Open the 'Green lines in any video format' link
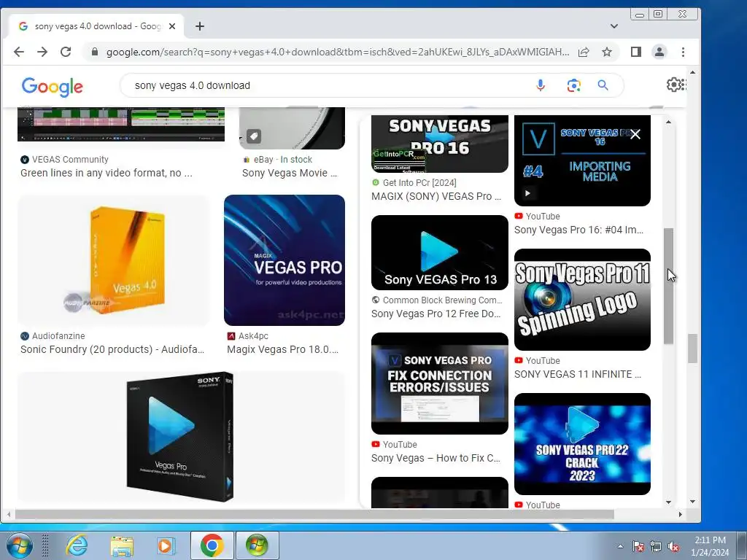 pyautogui.click(x=107, y=173)
